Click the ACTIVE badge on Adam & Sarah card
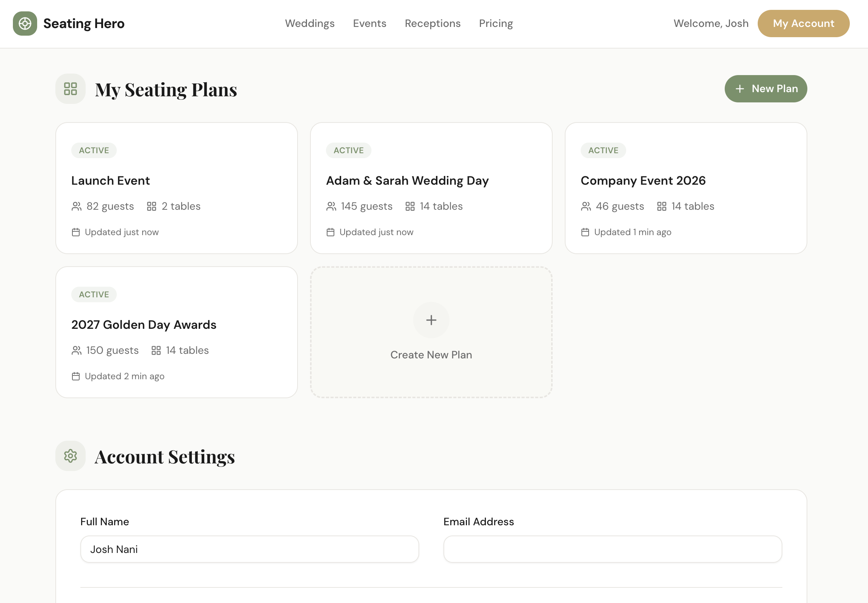 coord(349,150)
